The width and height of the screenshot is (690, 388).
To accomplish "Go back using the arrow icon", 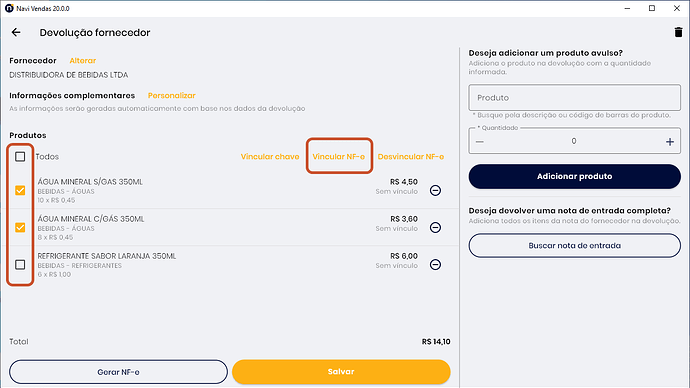I will [x=16, y=32].
